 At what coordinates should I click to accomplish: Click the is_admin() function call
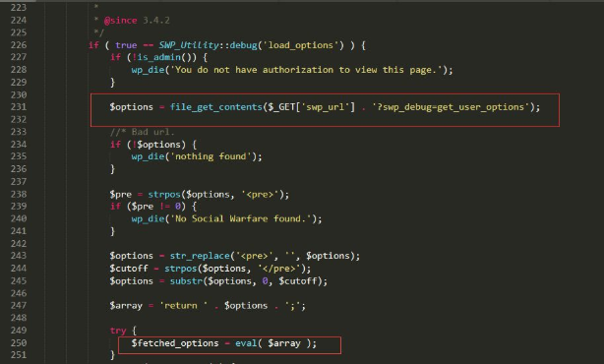tap(164, 57)
